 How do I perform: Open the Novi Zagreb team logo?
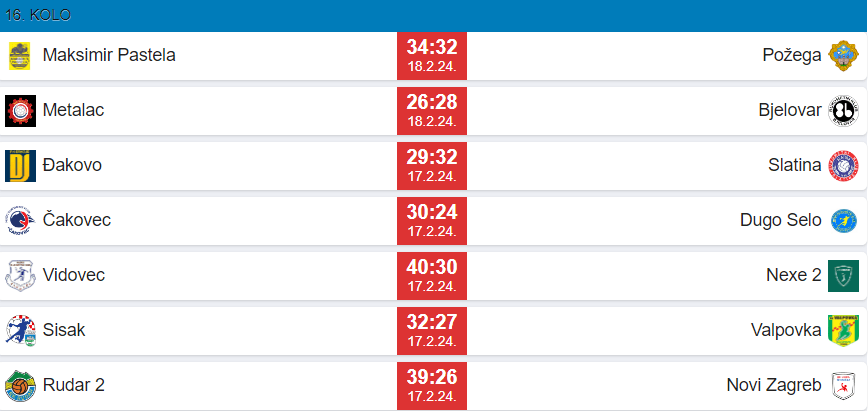[x=843, y=385]
